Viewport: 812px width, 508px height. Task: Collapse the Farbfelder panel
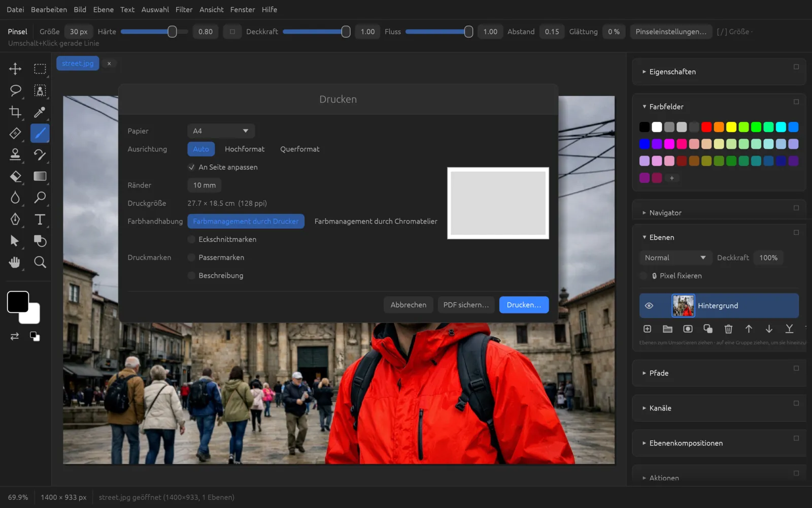click(x=663, y=107)
